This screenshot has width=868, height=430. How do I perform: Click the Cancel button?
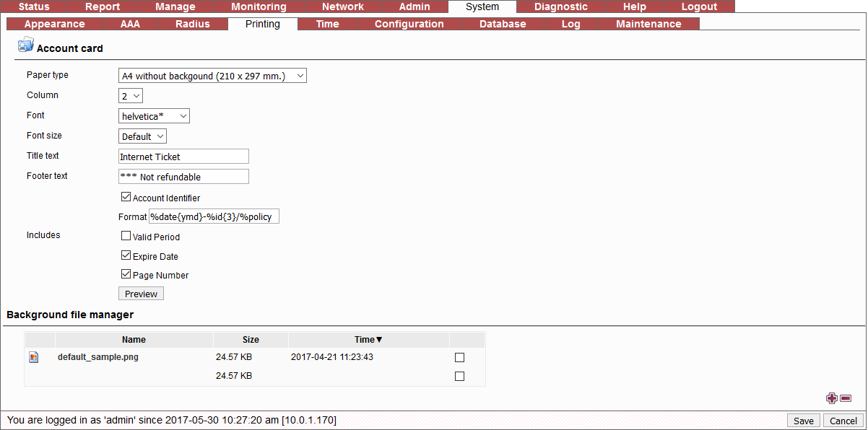[843, 421]
